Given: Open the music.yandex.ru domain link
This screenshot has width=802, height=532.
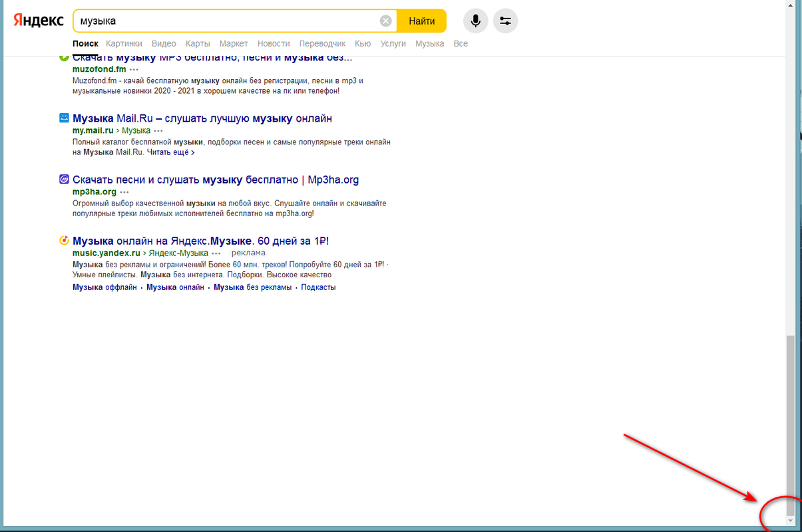Looking at the screenshot, I should (x=106, y=253).
